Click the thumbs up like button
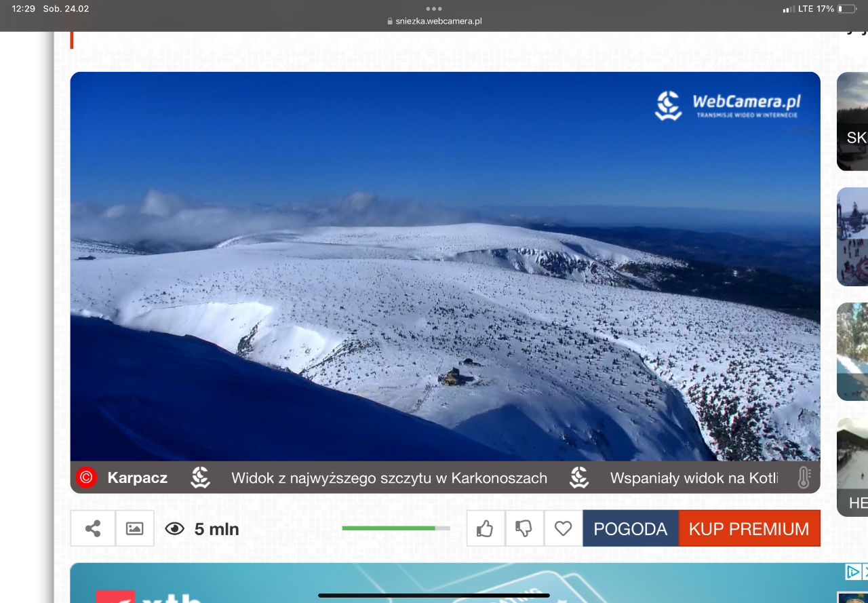Image resolution: width=868 pixels, height=603 pixels. [485, 528]
